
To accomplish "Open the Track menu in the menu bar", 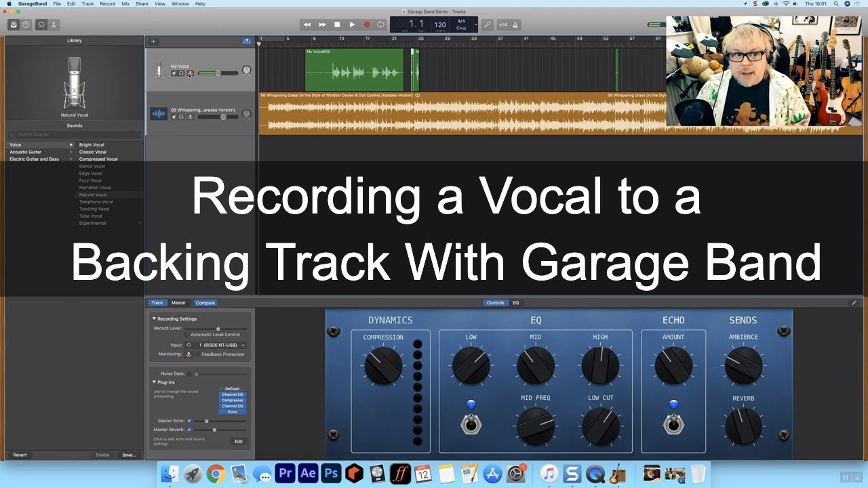I will coord(88,3).
